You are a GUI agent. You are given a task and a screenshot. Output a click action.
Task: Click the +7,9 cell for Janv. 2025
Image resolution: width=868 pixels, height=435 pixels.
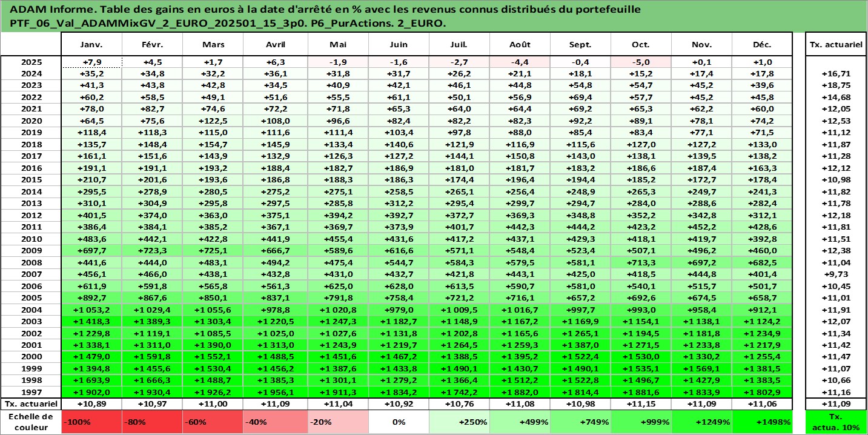(91, 62)
